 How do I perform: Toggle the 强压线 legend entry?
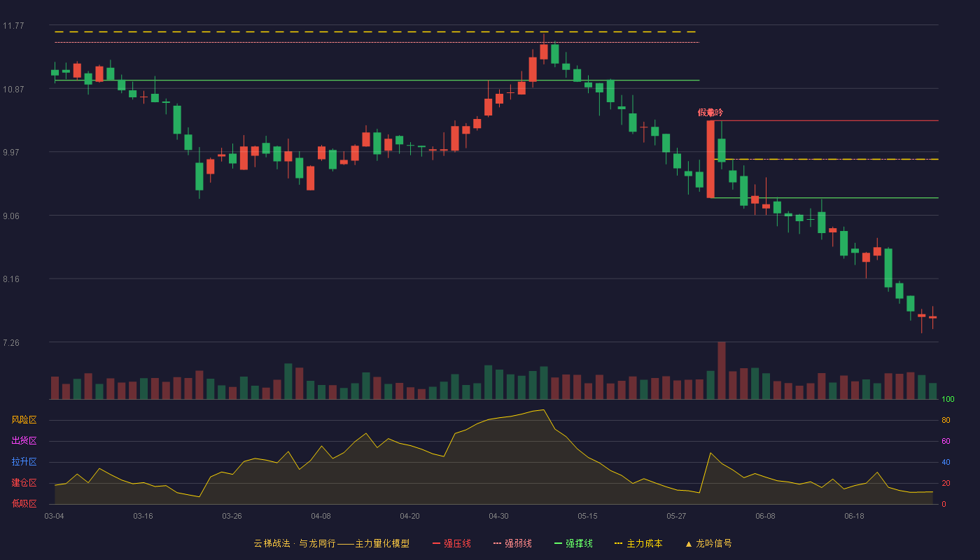451,543
